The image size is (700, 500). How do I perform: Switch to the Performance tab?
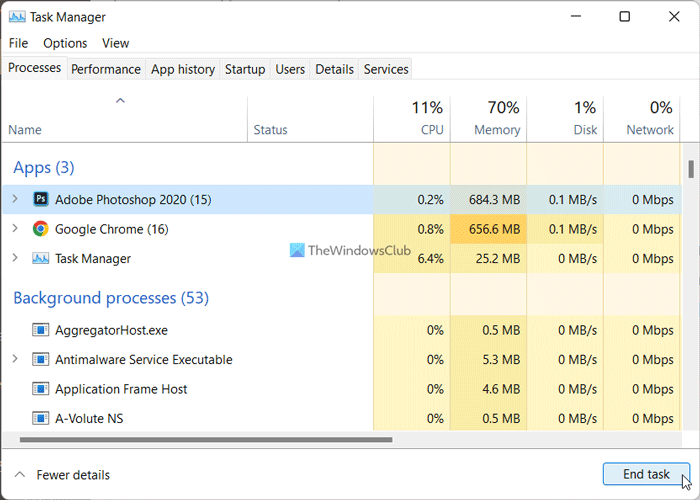point(106,69)
